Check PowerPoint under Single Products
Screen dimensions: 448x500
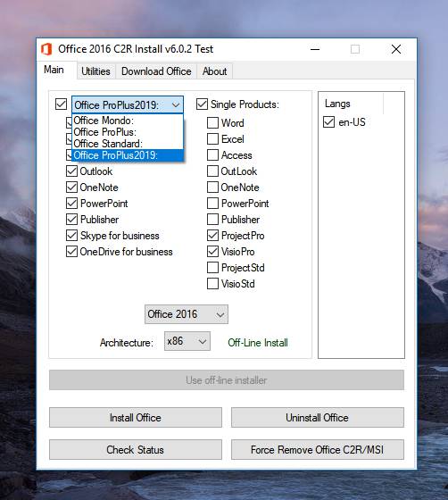pos(212,204)
